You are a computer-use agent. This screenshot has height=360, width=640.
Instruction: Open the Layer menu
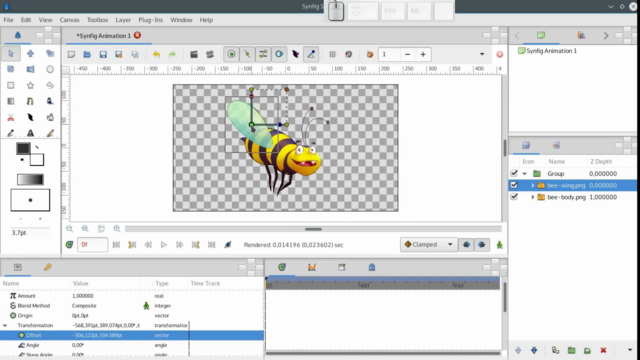click(x=123, y=20)
